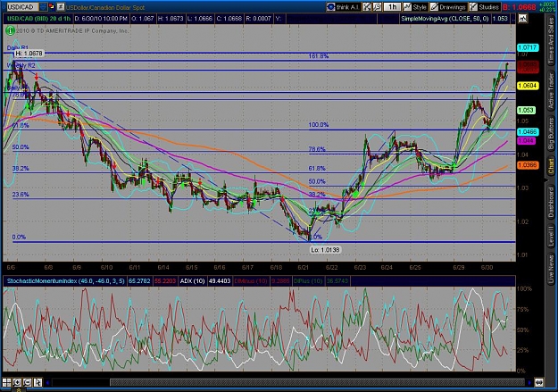Click the 78.6% Fibonacci label at mid chart
The height and width of the screenshot is (392, 558).
(x=317, y=149)
